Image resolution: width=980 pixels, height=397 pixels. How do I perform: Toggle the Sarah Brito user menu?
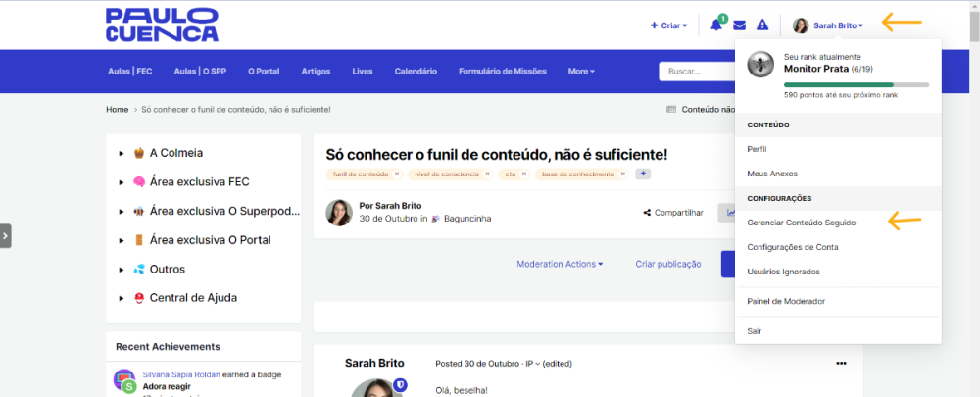click(x=838, y=25)
